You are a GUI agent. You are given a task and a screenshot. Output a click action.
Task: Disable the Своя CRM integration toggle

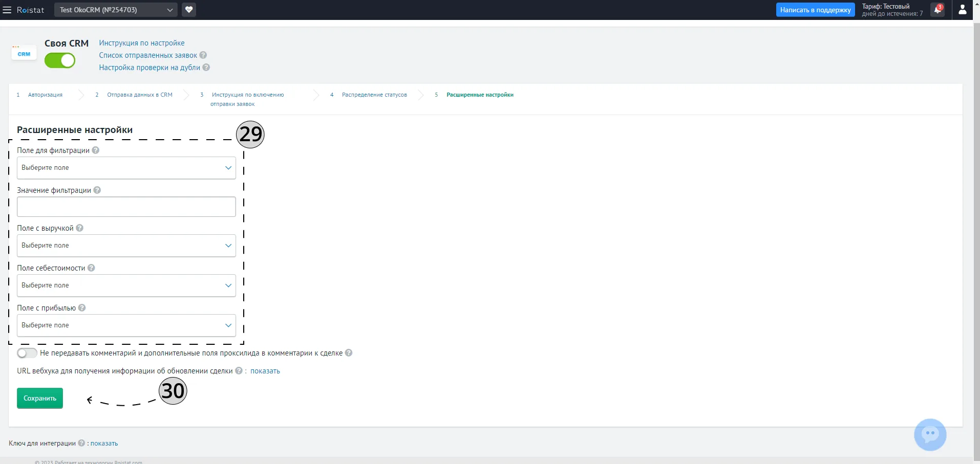60,60
